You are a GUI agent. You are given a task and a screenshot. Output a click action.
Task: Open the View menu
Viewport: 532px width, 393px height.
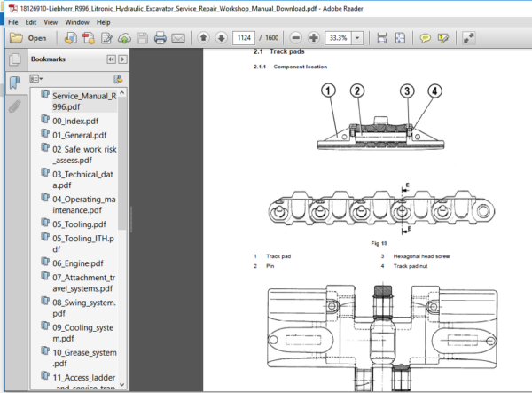click(51, 22)
